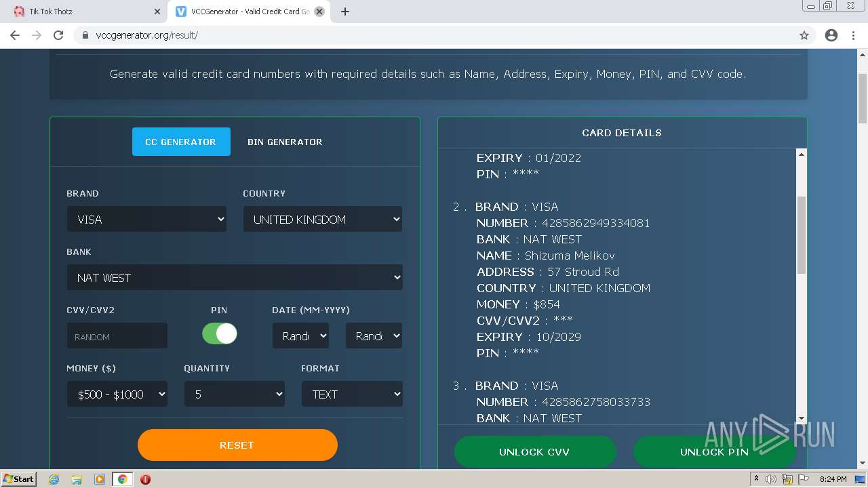View site info via the lock icon

coord(85,35)
